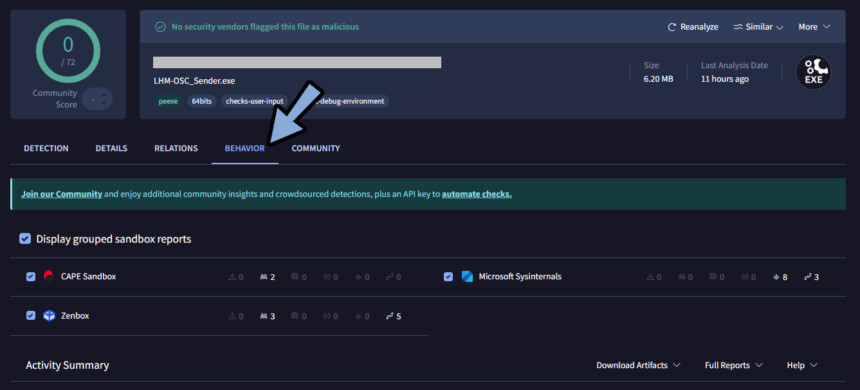Switch to the DETAILS tab
Image resolution: width=860 pixels, height=390 pixels.
coord(111,148)
